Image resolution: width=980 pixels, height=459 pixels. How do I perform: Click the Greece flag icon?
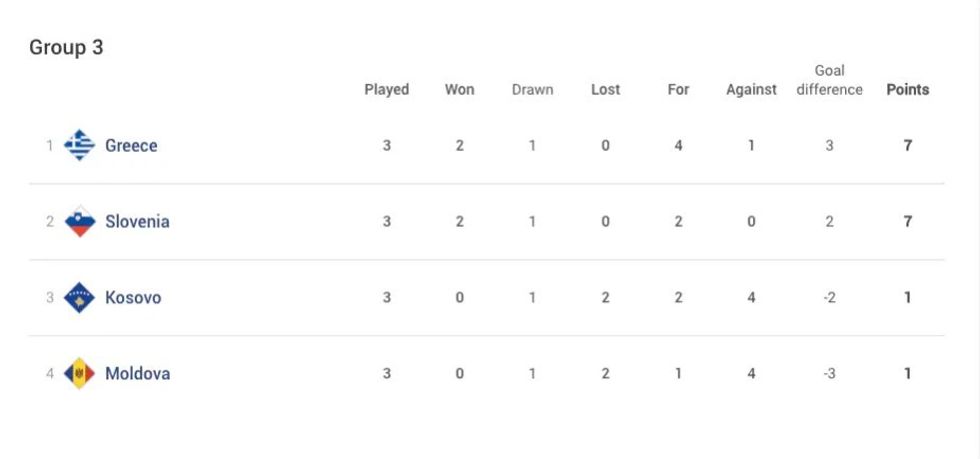tap(80, 146)
